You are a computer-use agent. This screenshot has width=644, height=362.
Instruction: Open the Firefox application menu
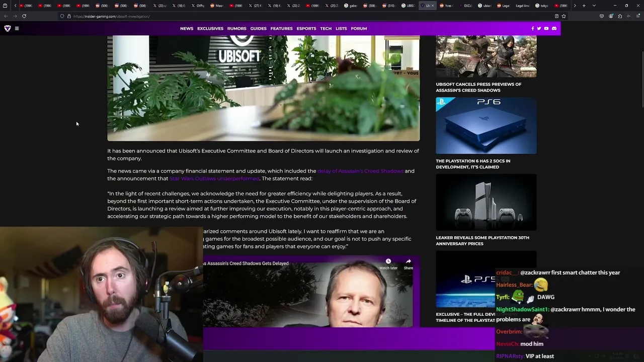click(638, 16)
